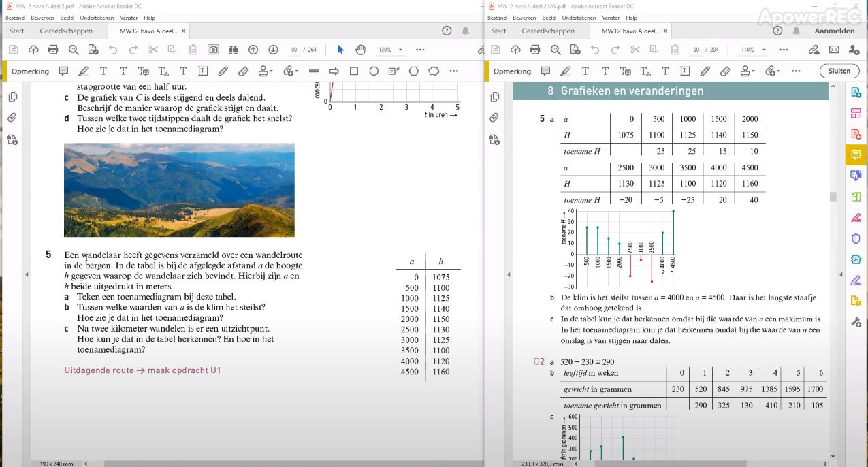Select pencil drawing tool in left window

point(223,71)
